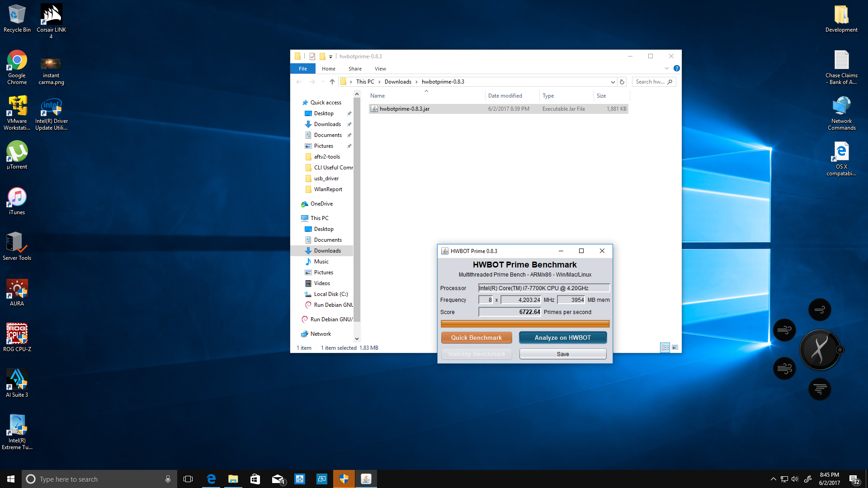Select This PC in navigation pane
868x488 pixels.
click(319, 218)
